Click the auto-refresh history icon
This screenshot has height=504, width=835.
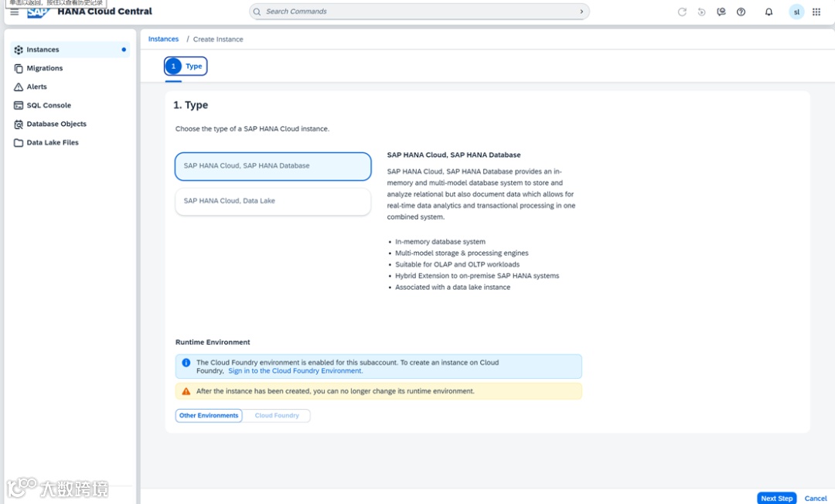[x=701, y=12]
